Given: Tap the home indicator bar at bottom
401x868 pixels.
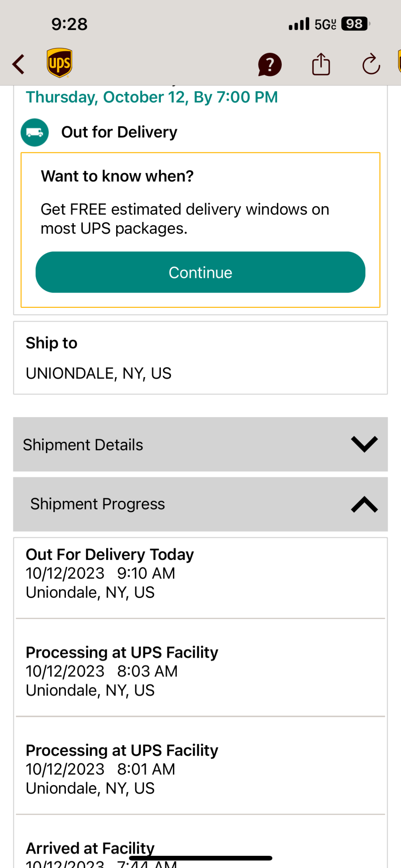Looking at the screenshot, I should point(200,858).
